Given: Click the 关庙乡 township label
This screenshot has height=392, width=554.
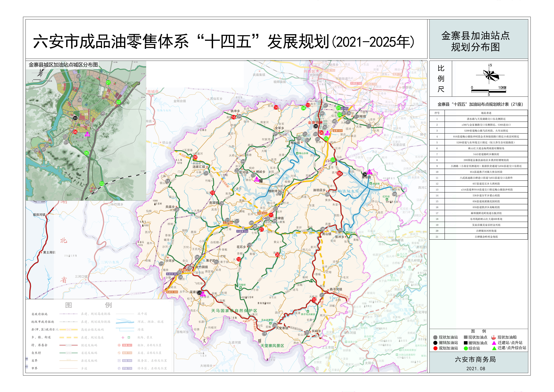Looking at the screenshot, I should pos(170,207).
